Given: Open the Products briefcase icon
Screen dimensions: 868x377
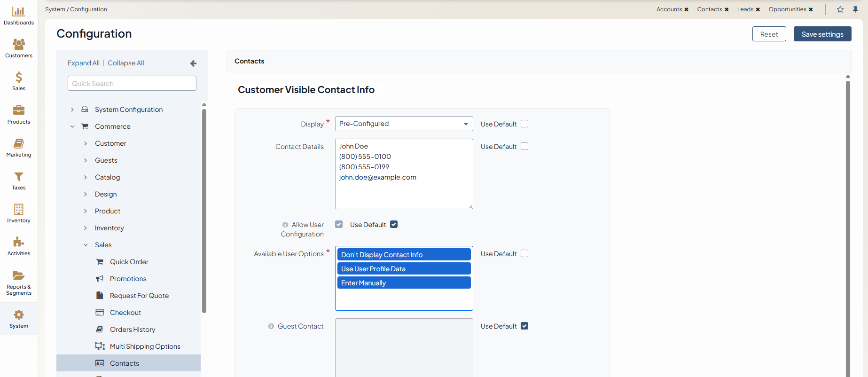Looking at the screenshot, I should 19,110.
